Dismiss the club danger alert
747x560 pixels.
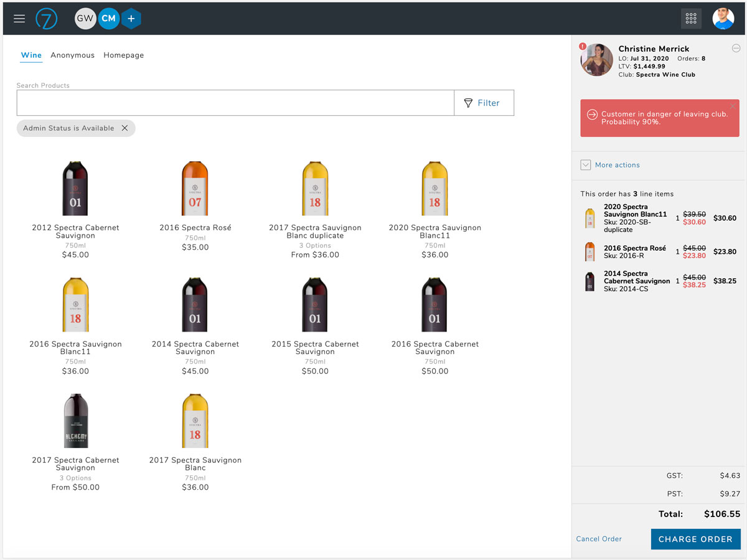pyautogui.click(x=733, y=106)
